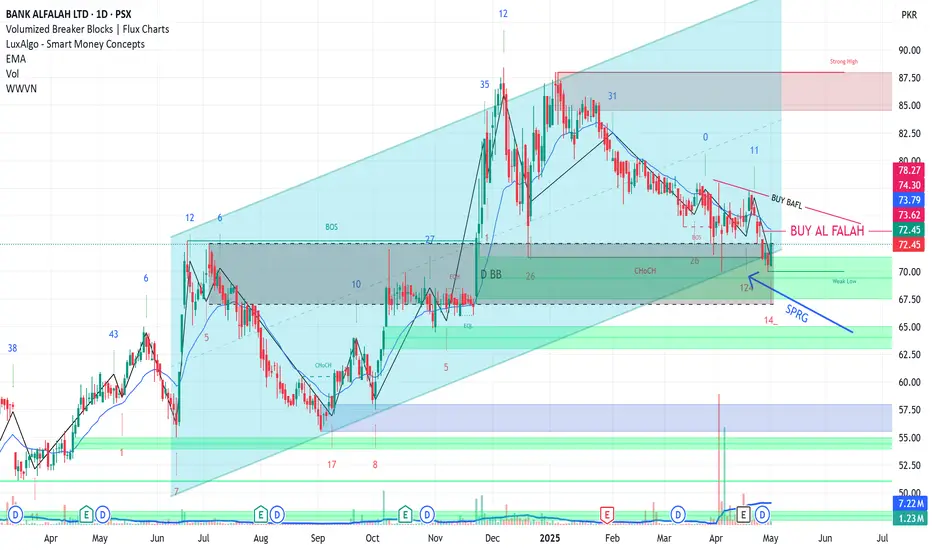Click the D dividend marker near March 2025

pyautogui.click(x=678, y=514)
